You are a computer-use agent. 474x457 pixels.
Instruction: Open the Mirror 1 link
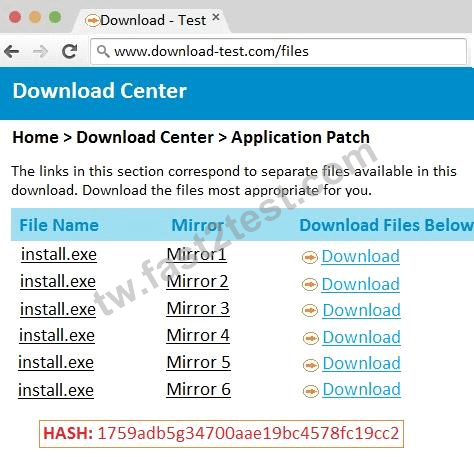pyautogui.click(x=197, y=255)
